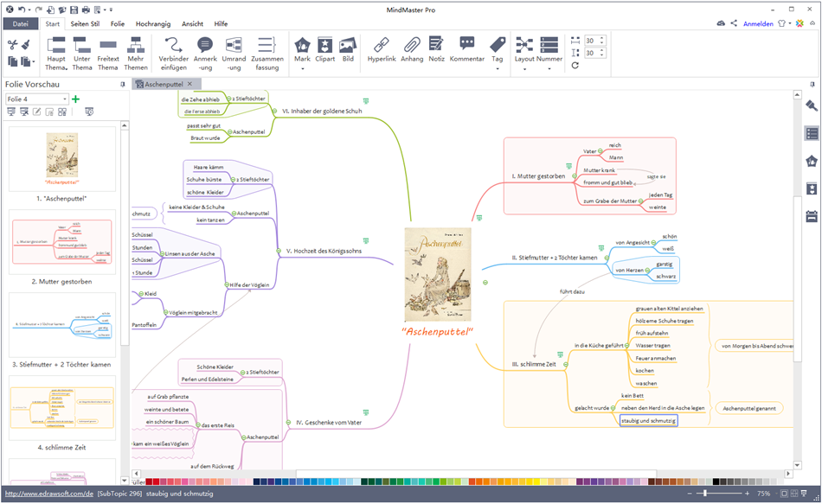The width and height of the screenshot is (822, 504).
Task: Attach a file with Anhang
Action: [x=412, y=50]
